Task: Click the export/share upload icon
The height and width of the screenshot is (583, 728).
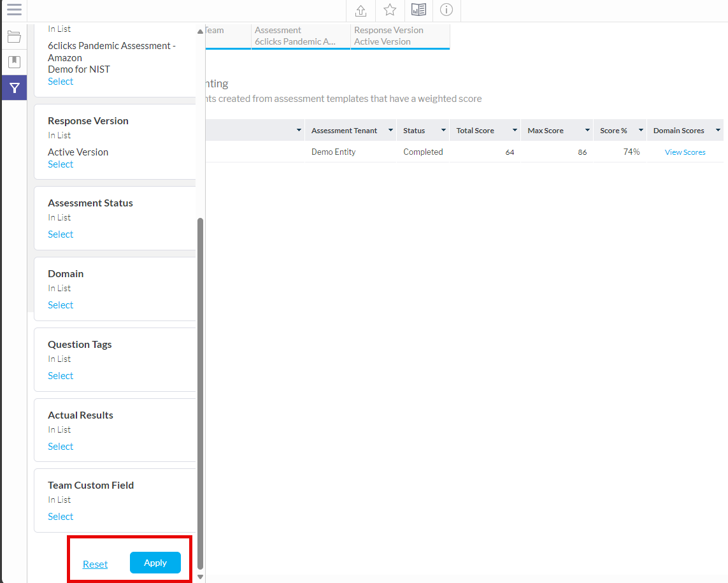Action: [x=360, y=10]
